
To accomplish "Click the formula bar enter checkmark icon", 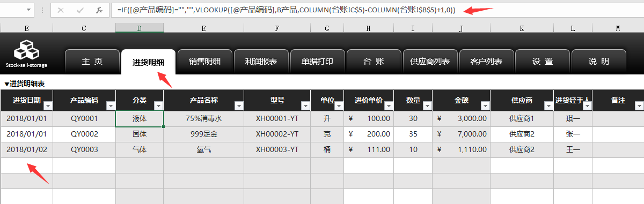I will (79, 10).
